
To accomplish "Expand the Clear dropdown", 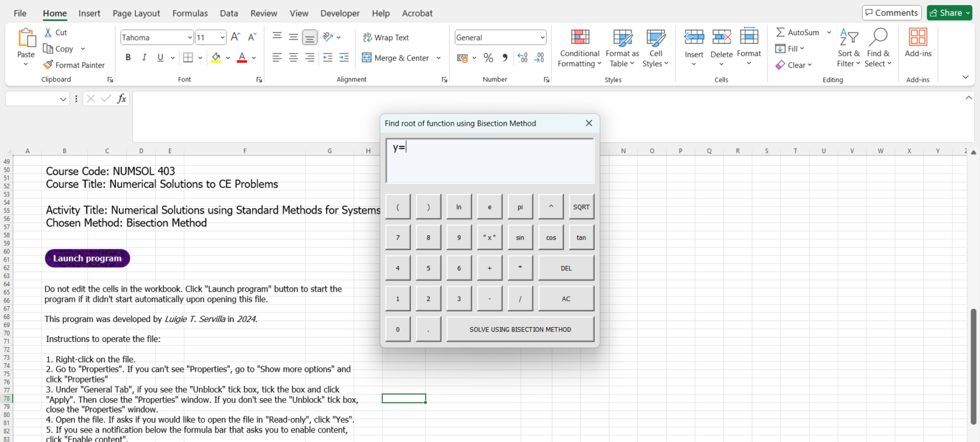I will pyautogui.click(x=809, y=65).
